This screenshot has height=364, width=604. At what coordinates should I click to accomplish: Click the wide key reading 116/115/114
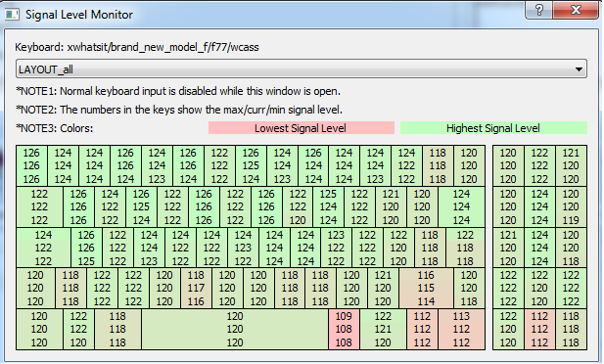coord(426,288)
